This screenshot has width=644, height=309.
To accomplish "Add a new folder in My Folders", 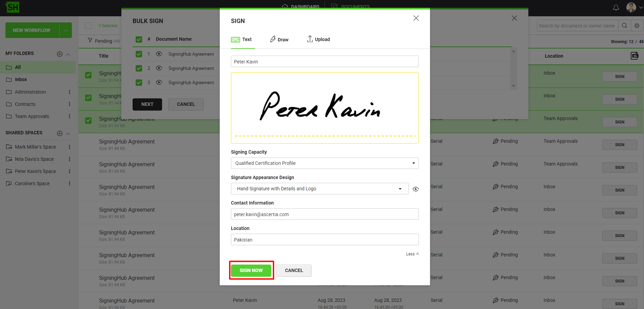I will click(60, 54).
